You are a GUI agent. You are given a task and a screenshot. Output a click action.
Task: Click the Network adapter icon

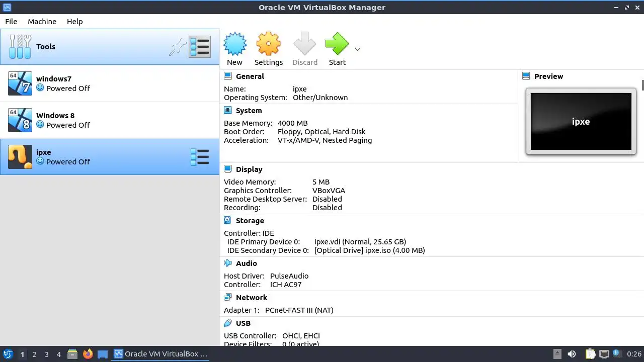pyautogui.click(x=228, y=297)
